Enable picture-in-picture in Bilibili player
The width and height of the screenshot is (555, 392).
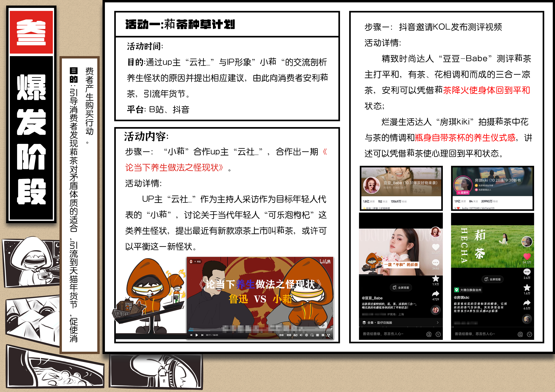(x=312, y=335)
